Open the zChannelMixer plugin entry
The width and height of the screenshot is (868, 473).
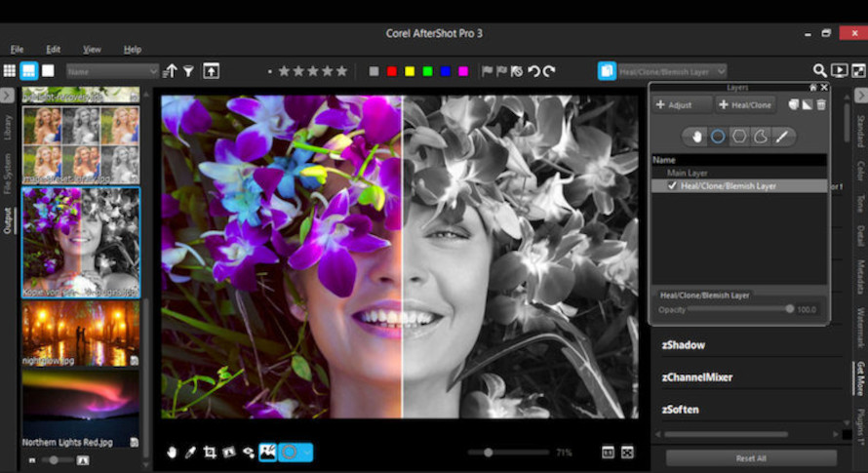[x=697, y=377]
